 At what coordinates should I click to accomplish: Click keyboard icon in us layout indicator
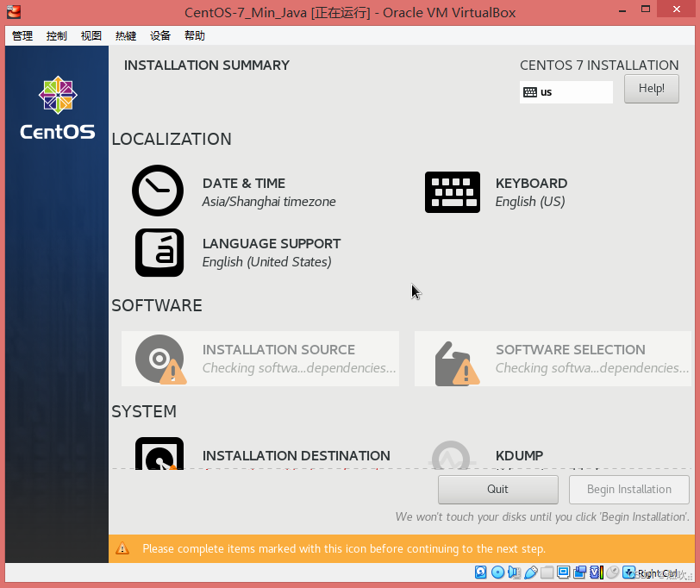[530, 92]
